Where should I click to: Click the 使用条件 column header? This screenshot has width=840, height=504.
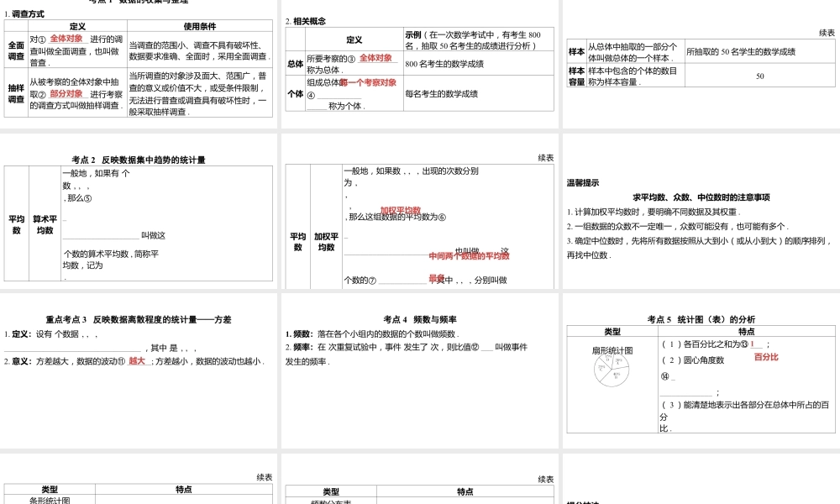click(200, 25)
